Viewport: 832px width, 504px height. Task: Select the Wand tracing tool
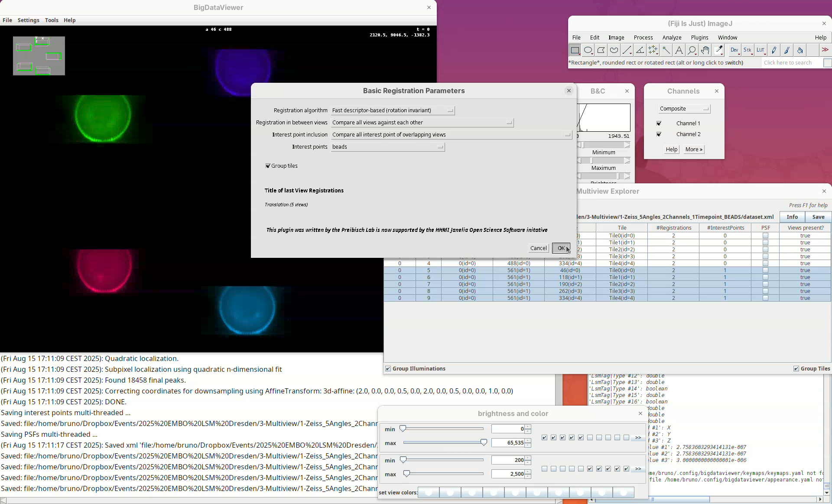pyautogui.click(x=666, y=50)
